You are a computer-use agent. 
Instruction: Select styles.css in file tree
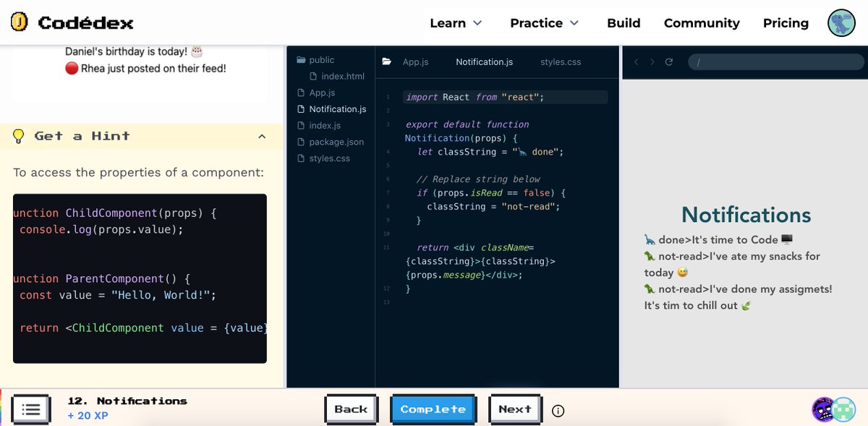[329, 158]
